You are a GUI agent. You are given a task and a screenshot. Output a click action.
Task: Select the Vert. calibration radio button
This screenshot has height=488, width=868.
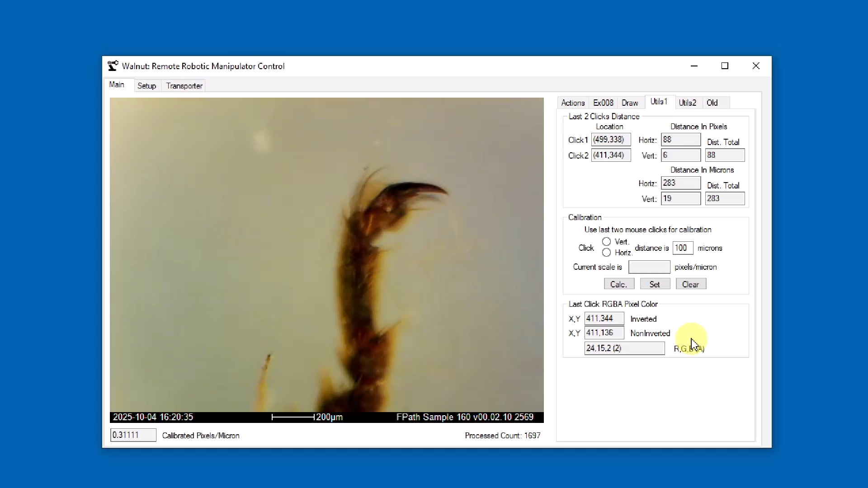pyautogui.click(x=606, y=242)
